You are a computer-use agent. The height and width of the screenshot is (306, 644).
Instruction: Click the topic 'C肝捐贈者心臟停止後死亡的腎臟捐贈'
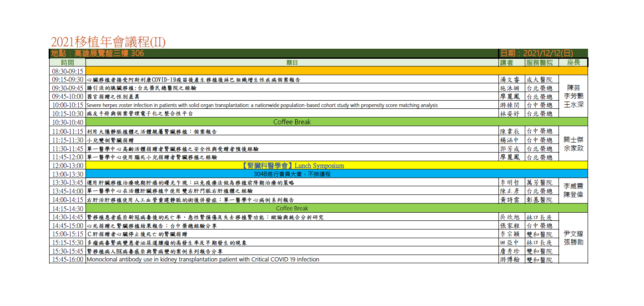(137, 234)
